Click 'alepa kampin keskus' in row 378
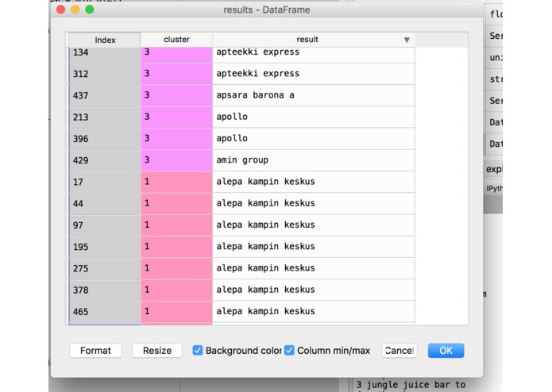 click(314, 290)
